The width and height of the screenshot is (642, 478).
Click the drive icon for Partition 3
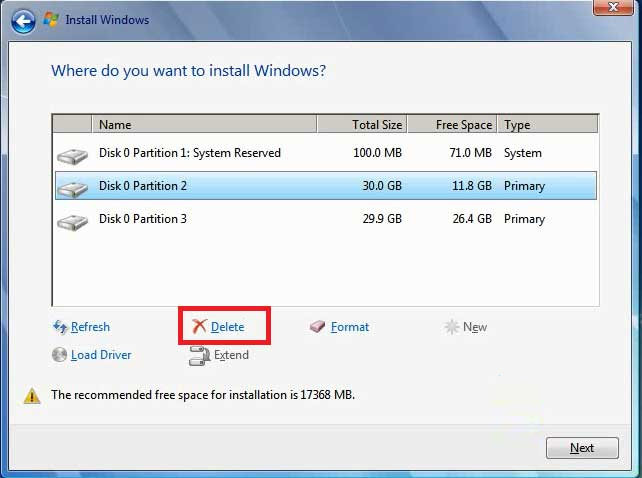[72, 221]
